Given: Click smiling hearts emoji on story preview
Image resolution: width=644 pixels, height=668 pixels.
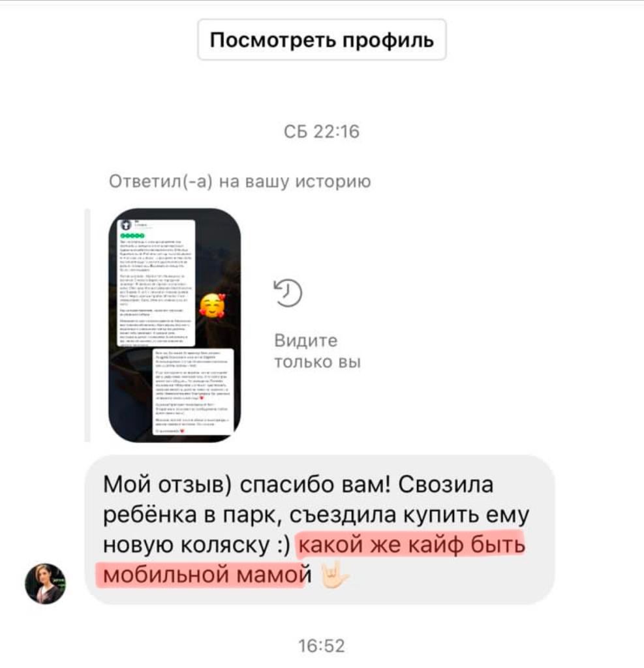Looking at the screenshot, I should pyautogui.click(x=212, y=306).
